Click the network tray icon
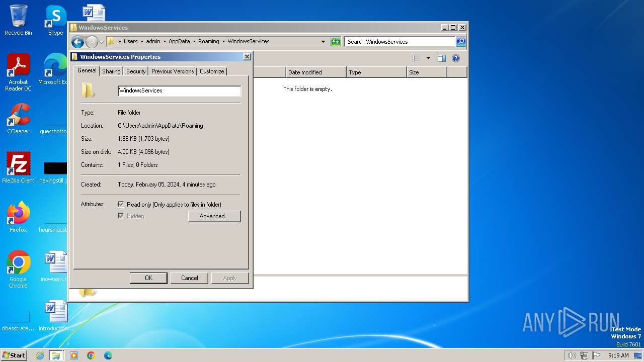 (584, 355)
